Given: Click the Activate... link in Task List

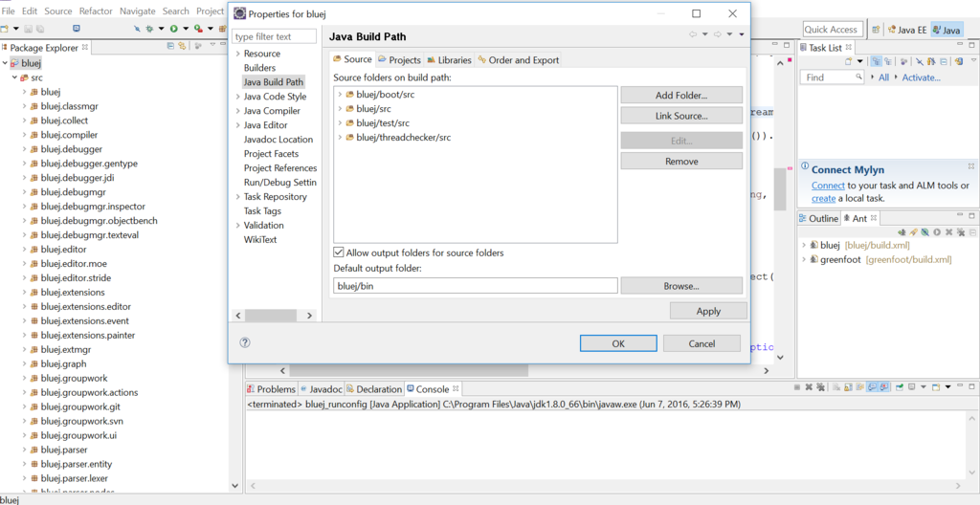Looking at the screenshot, I should click(x=921, y=77).
